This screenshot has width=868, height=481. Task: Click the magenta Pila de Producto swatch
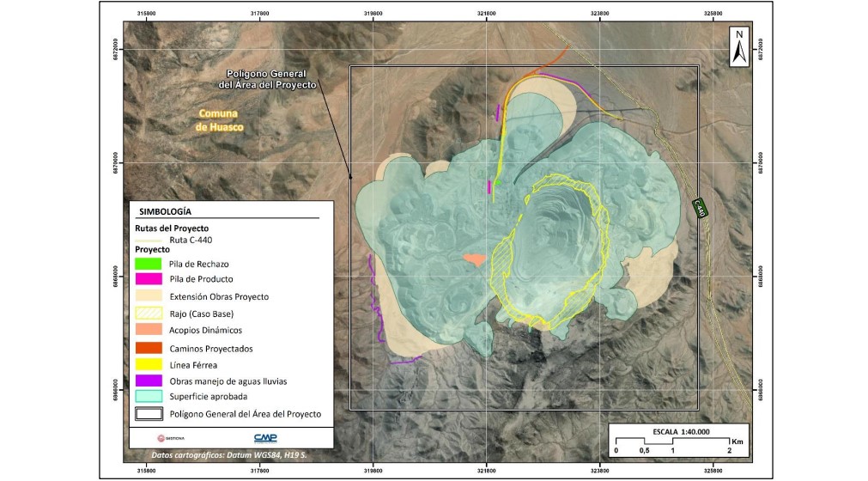click(x=149, y=279)
